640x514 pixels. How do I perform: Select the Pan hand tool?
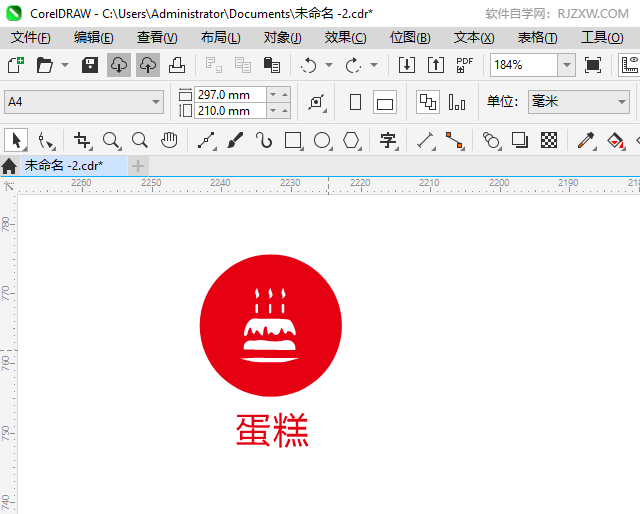pyautogui.click(x=169, y=141)
